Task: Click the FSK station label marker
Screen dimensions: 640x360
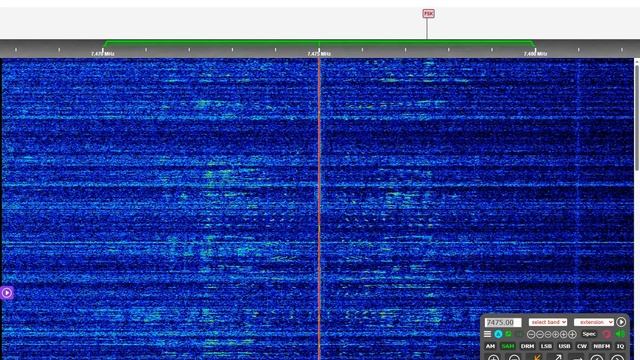Action: tap(428, 13)
